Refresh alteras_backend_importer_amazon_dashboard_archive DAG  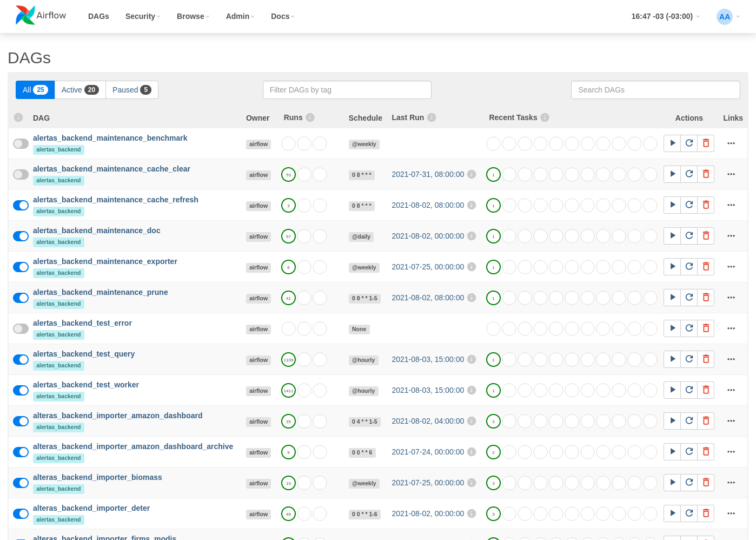(x=689, y=452)
